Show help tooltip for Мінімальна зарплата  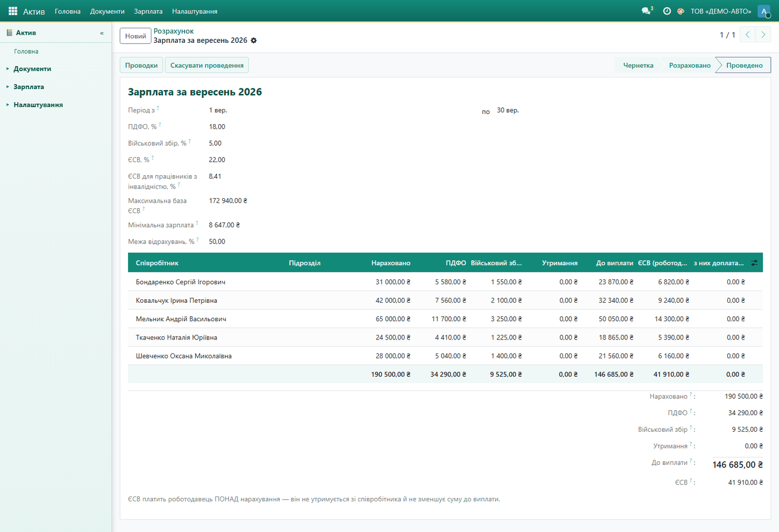click(197, 223)
